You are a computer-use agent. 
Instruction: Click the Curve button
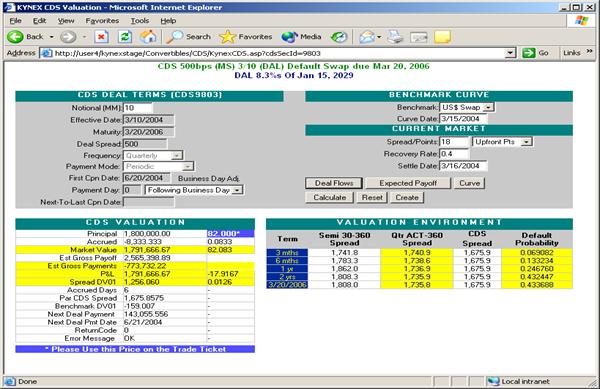[x=470, y=183]
